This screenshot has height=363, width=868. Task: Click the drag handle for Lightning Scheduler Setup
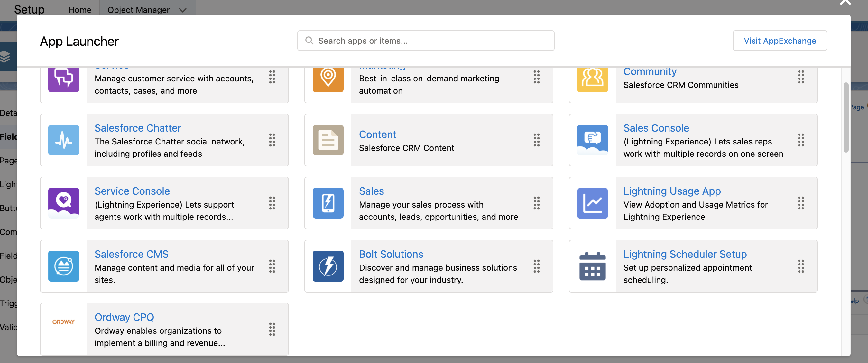(x=801, y=266)
